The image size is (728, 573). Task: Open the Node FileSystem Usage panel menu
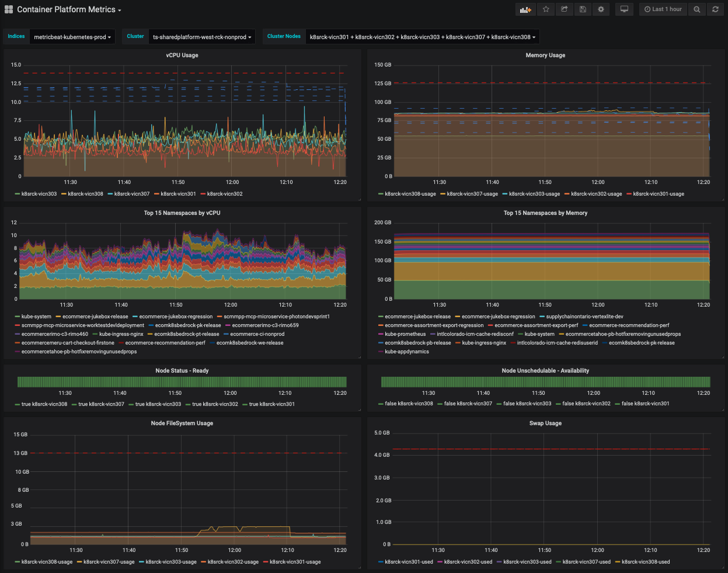(182, 423)
